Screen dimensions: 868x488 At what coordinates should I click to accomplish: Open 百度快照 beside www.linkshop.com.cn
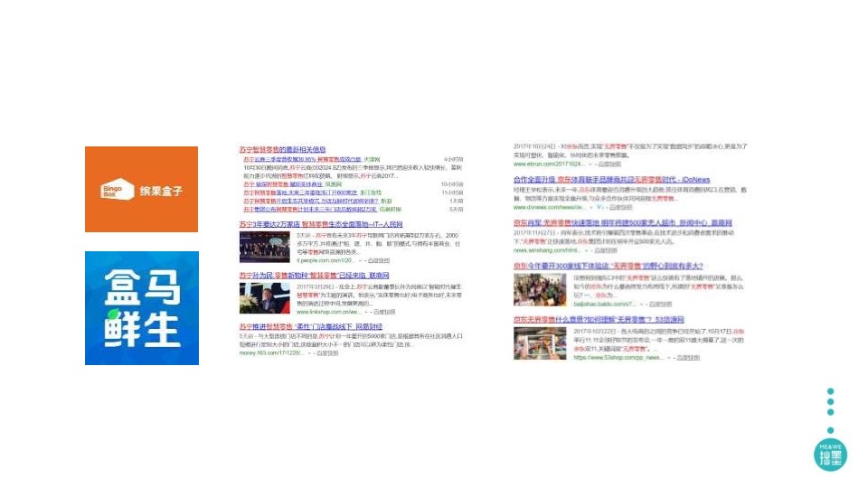tap(384, 312)
